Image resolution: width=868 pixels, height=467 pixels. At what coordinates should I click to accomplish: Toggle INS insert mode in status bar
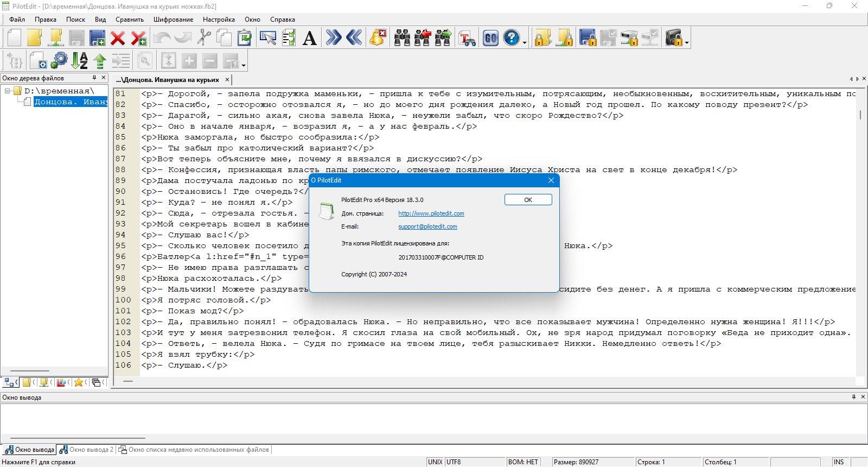point(839,462)
